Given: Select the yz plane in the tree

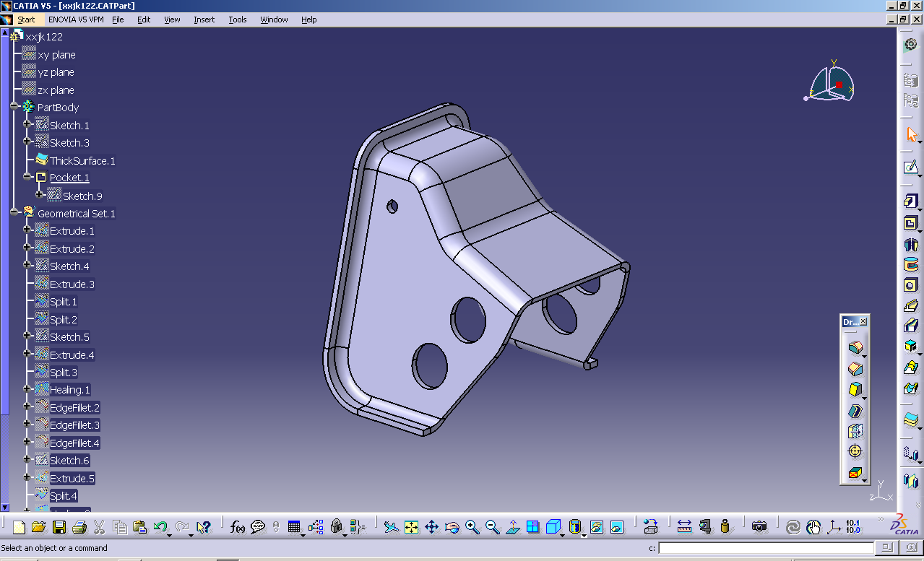Looking at the screenshot, I should coord(56,72).
